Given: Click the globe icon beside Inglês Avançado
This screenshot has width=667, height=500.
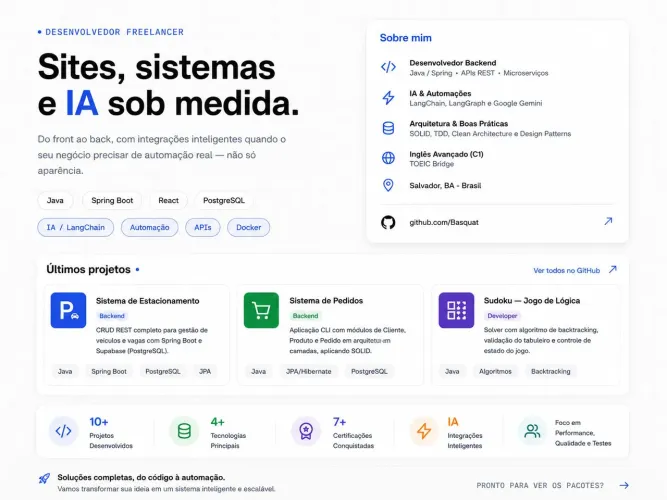Looking at the screenshot, I should click(388, 158).
